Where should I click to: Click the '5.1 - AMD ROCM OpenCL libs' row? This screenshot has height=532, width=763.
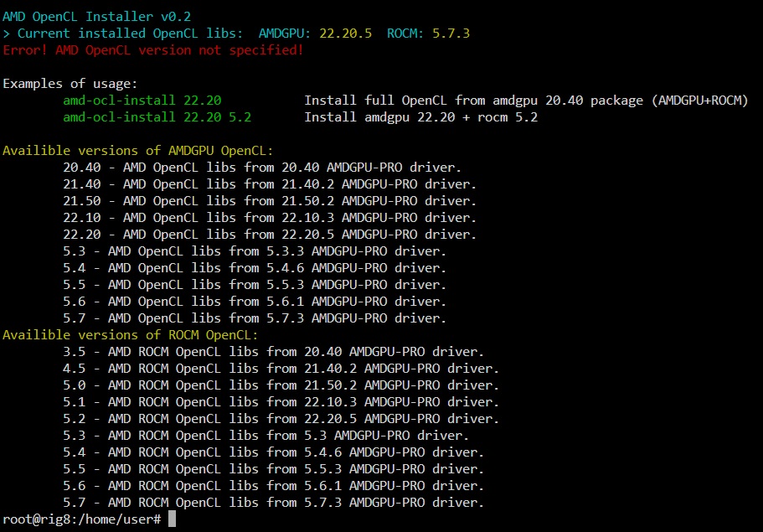pyautogui.click(x=281, y=401)
